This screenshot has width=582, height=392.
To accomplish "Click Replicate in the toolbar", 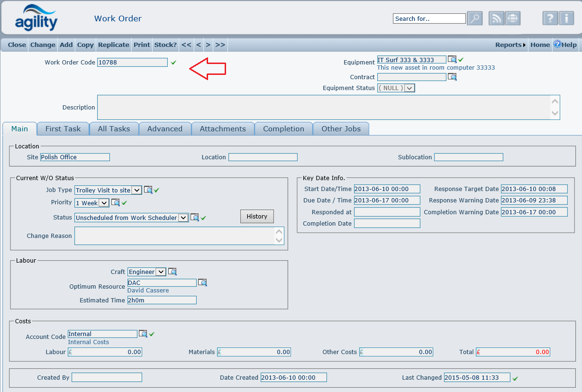I will click(113, 45).
